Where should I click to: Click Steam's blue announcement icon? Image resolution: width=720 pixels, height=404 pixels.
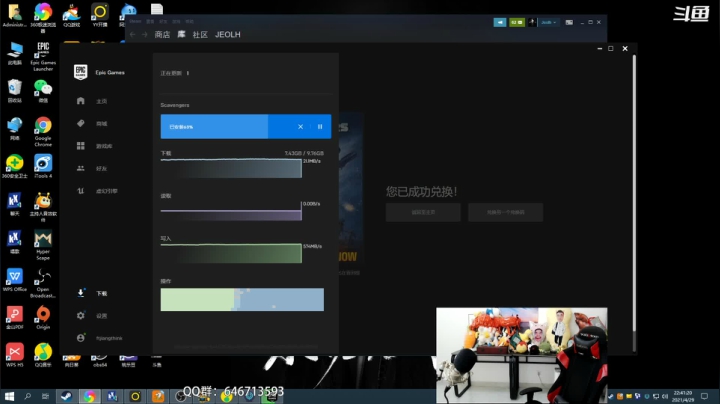click(500, 22)
